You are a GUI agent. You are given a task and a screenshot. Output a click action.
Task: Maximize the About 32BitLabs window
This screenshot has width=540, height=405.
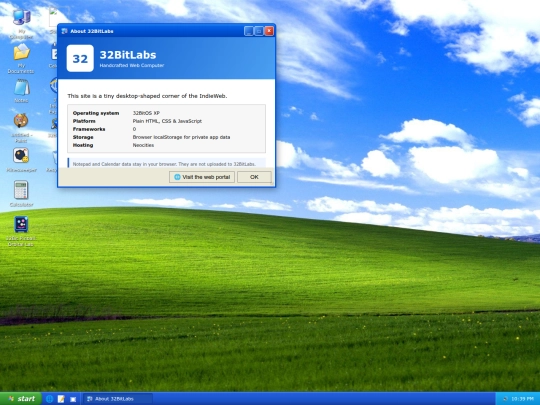coord(259,31)
